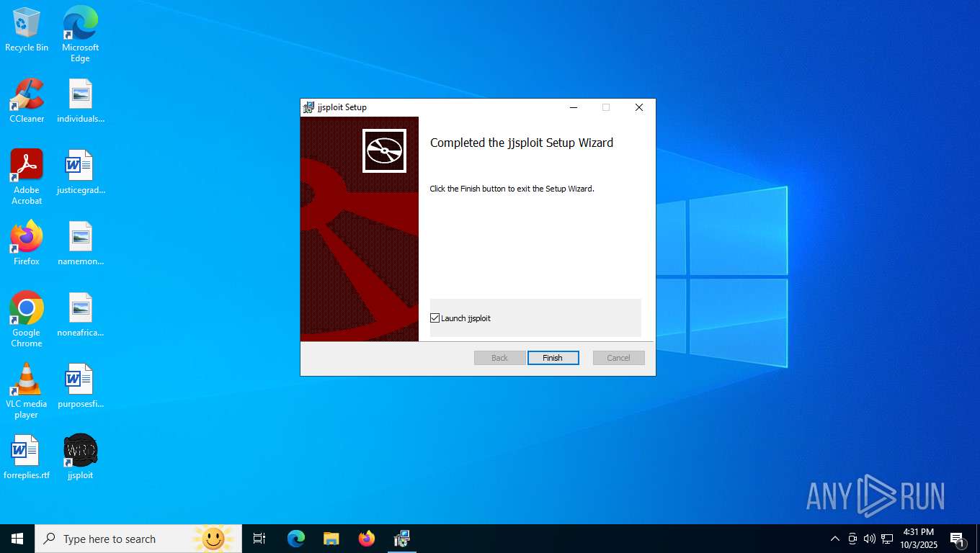Select the Google Chrome desktop shortcut
The image size is (980, 553).
coord(27,320)
